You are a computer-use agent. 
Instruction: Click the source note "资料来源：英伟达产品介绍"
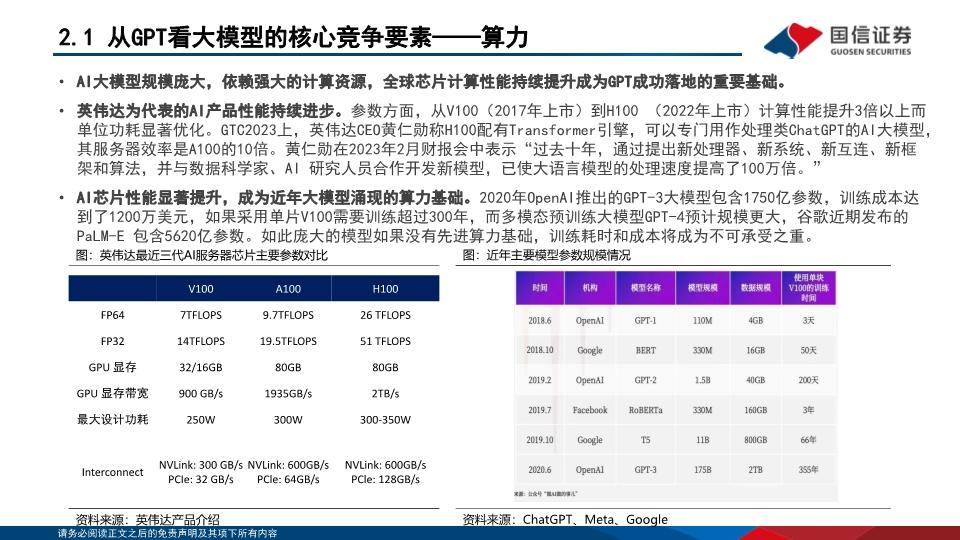point(148,520)
